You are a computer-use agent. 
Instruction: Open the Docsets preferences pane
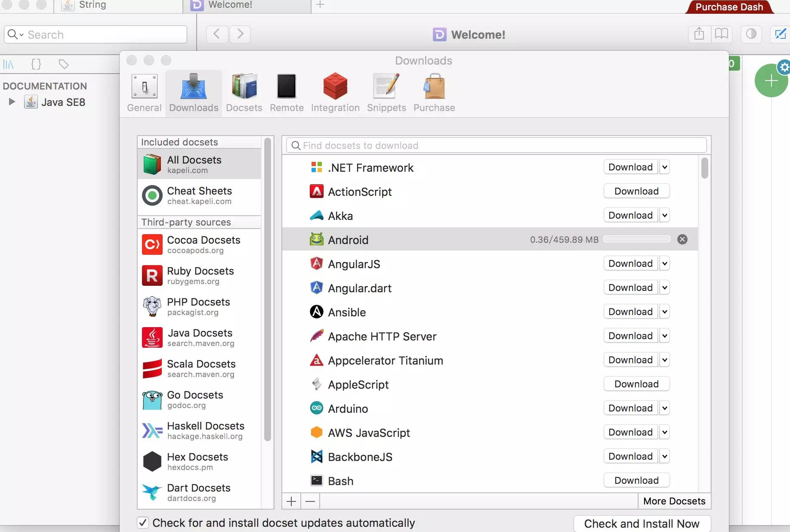[x=244, y=93]
